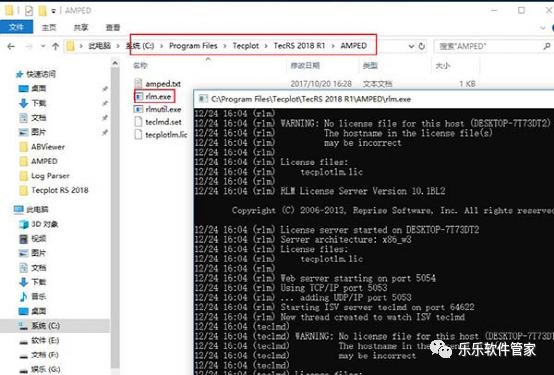The height and width of the screenshot is (375, 554).
Task: Open the Log Parser folder in sidebar
Action: pyautogui.click(x=50, y=176)
